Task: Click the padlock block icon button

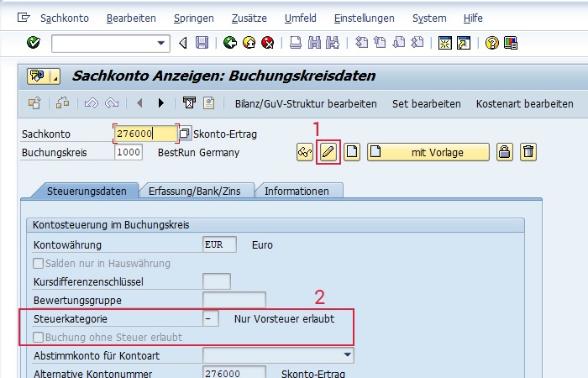Action: click(504, 152)
